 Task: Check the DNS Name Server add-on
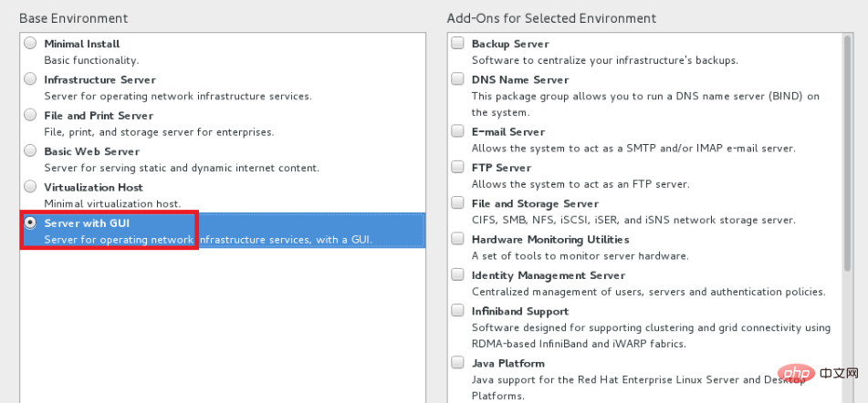(x=457, y=79)
